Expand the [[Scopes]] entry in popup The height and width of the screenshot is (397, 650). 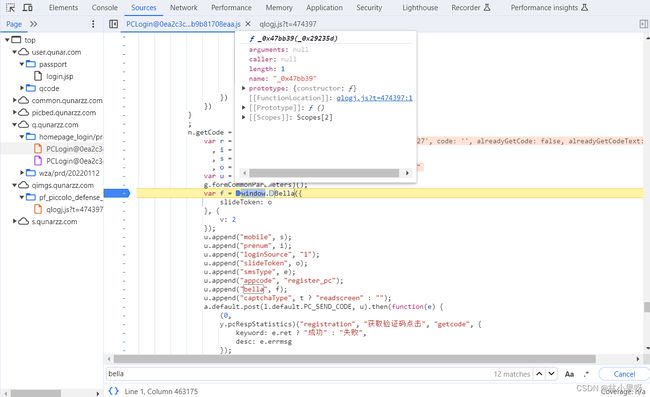coord(244,117)
